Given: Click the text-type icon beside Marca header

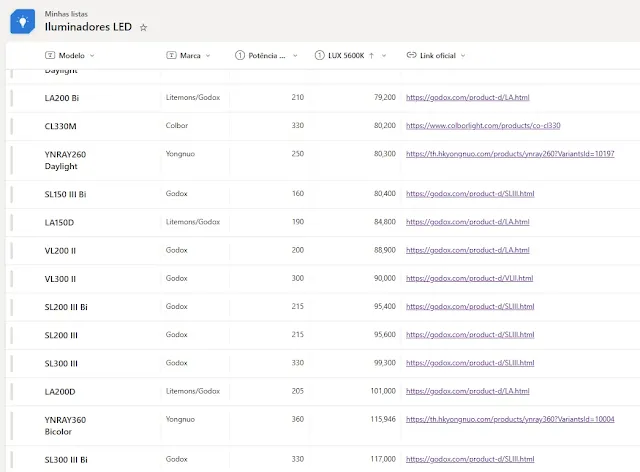Looking at the screenshot, I should [171, 56].
